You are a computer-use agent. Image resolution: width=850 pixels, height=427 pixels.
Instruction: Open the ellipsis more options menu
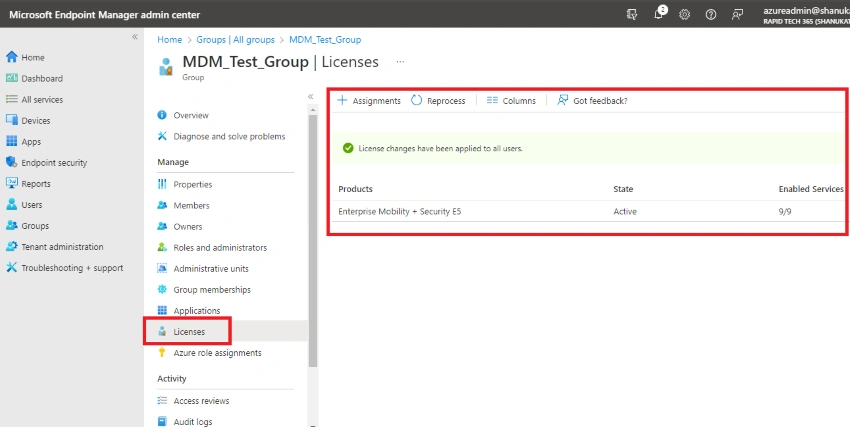click(401, 62)
